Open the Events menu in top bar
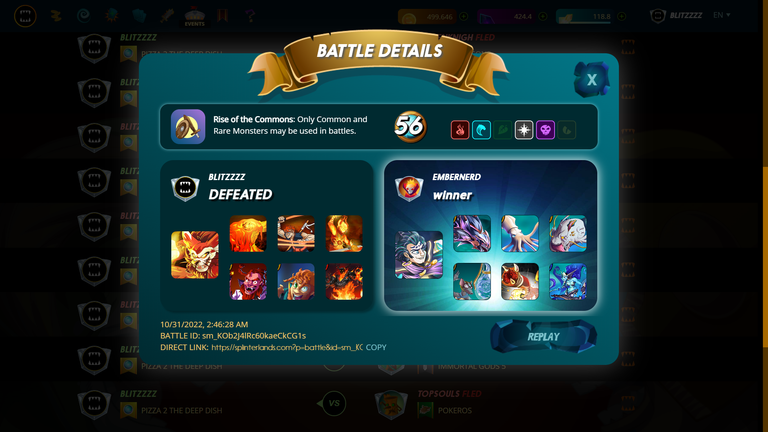 194,17
